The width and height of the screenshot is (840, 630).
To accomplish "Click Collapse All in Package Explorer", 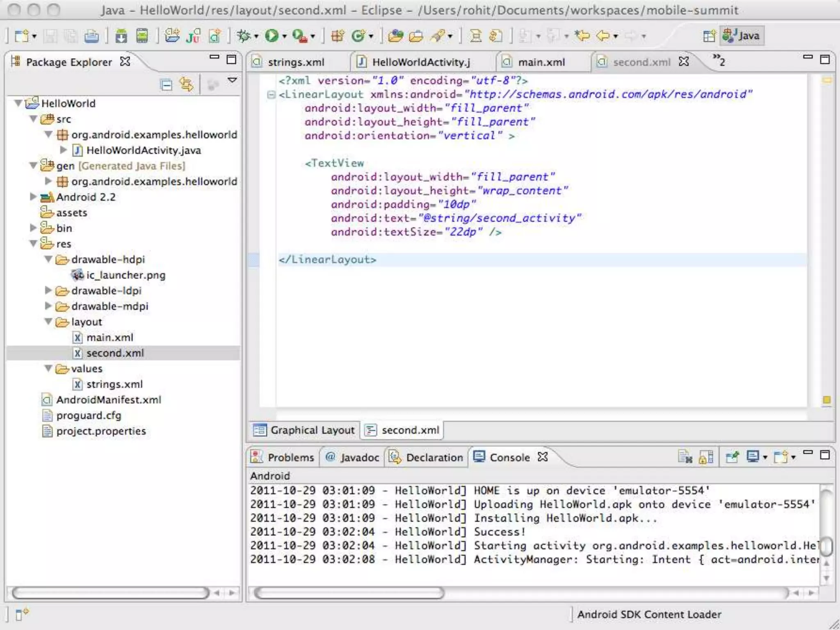I will point(166,84).
